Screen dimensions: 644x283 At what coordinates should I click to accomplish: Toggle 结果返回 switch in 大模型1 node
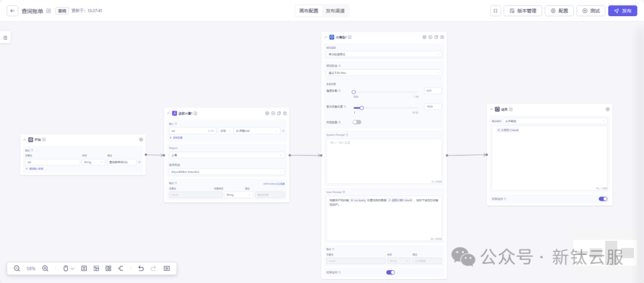pos(391,272)
